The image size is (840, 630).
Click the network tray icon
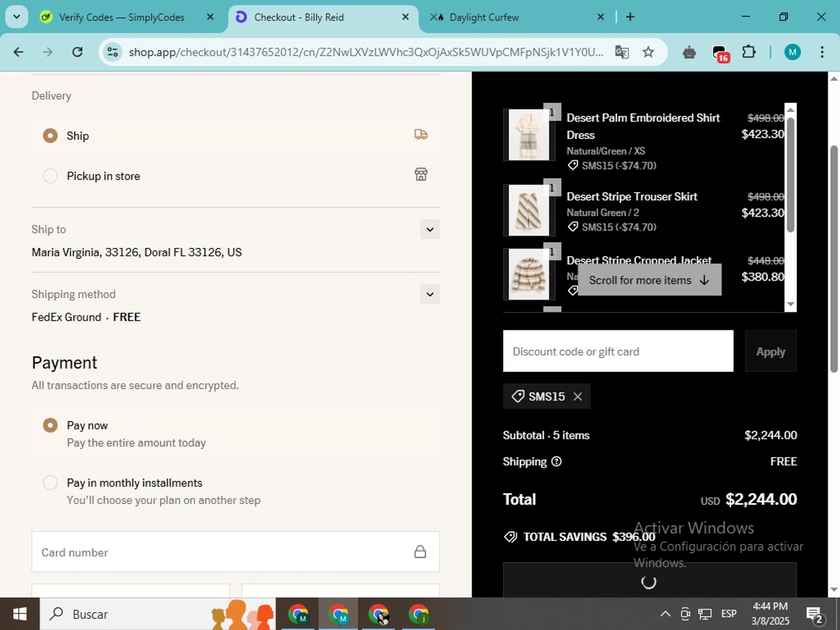click(x=705, y=614)
